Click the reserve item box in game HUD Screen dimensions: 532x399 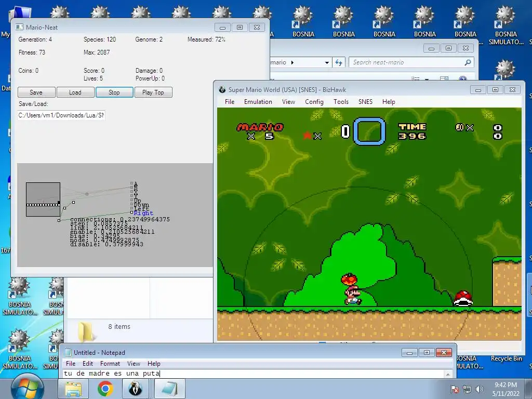pyautogui.click(x=369, y=131)
